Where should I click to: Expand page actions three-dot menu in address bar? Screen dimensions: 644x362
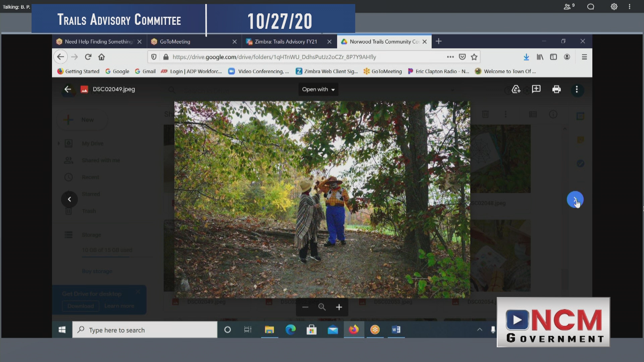pos(450,57)
